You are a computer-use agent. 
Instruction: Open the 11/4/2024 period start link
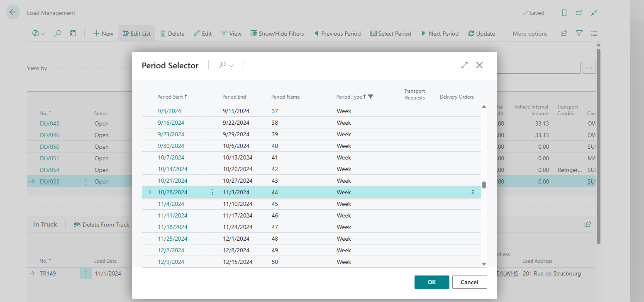click(x=171, y=204)
